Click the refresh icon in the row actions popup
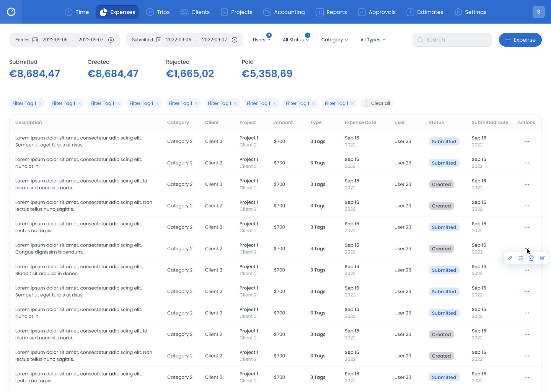Image resolution: width=551 pixels, height=392 pixels. (x=521, y=258)
